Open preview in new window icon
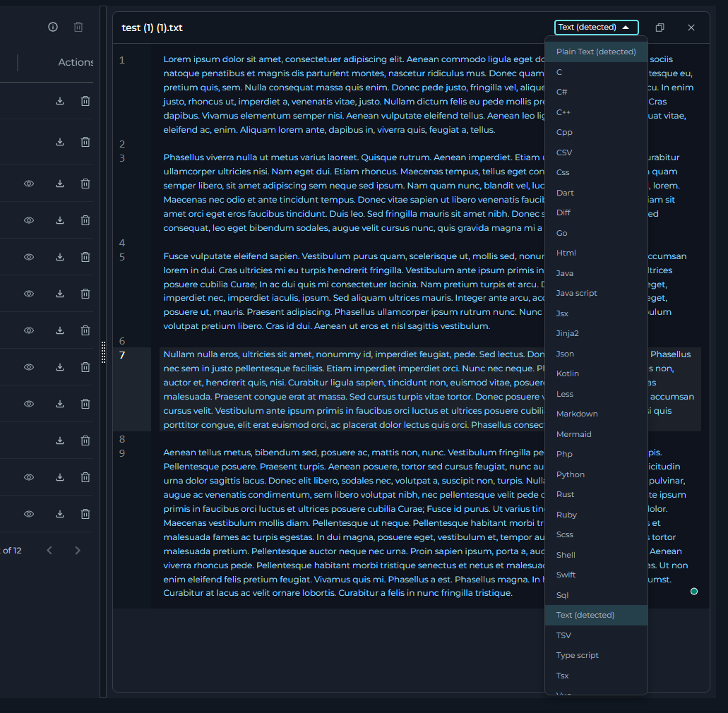 click(660, 28)
